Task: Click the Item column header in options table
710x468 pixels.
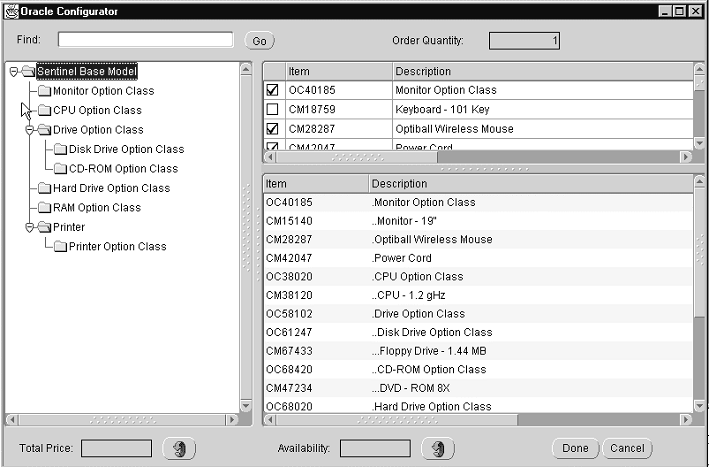Action: pos(339,72)
